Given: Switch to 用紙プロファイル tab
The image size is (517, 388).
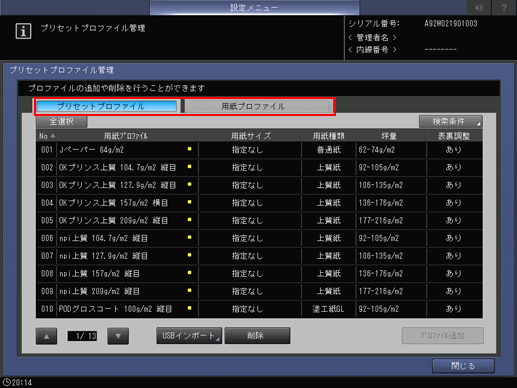Looking at the screenshot, I should 258,106.
